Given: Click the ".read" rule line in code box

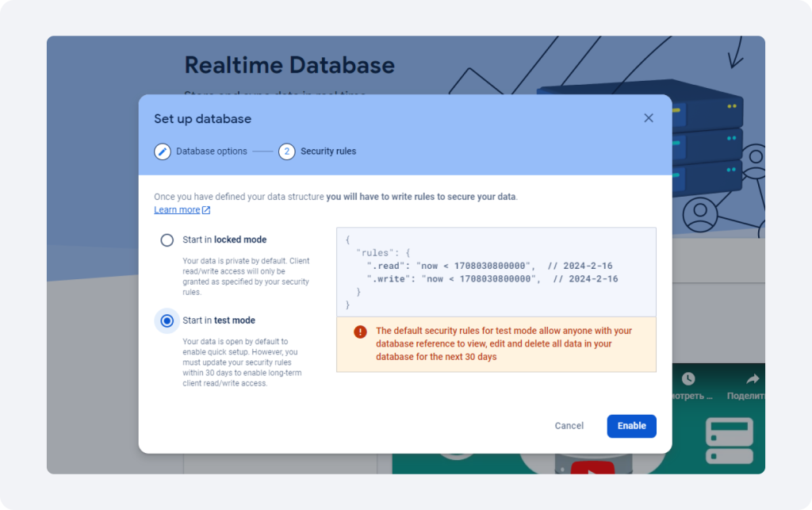Looking at the screenshot, I should point(489,266).
